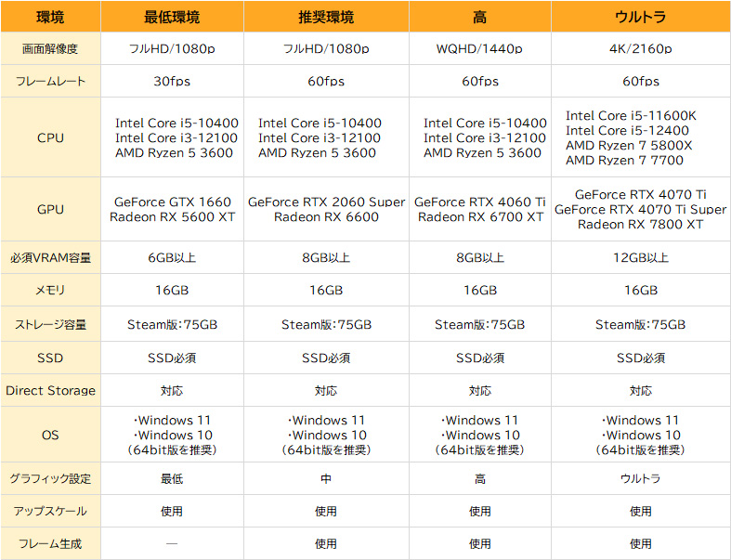This screenshot has height=560, width=731.
Task: Select the dash cell in フレーム生成 row
Action: point(172,543)
